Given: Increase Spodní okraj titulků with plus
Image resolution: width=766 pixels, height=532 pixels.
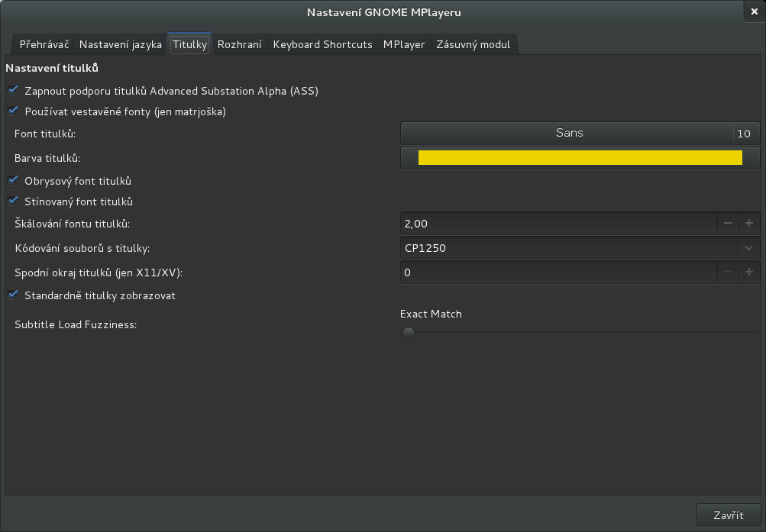Looking at the screenshot, I should click(749, 272).
